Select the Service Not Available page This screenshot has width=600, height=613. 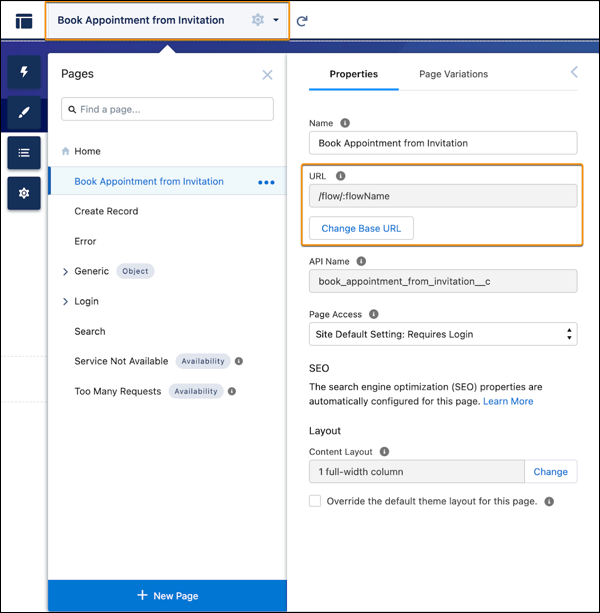pos(121,361)
